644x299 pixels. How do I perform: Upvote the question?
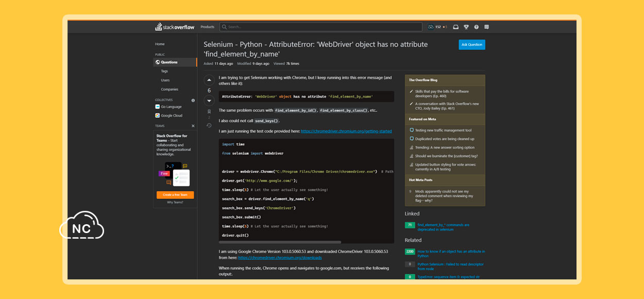click(x=209, y=80)
